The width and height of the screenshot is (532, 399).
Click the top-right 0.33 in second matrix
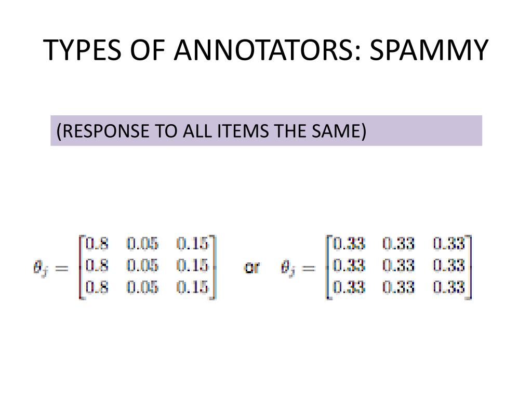(x=448, y=244)
